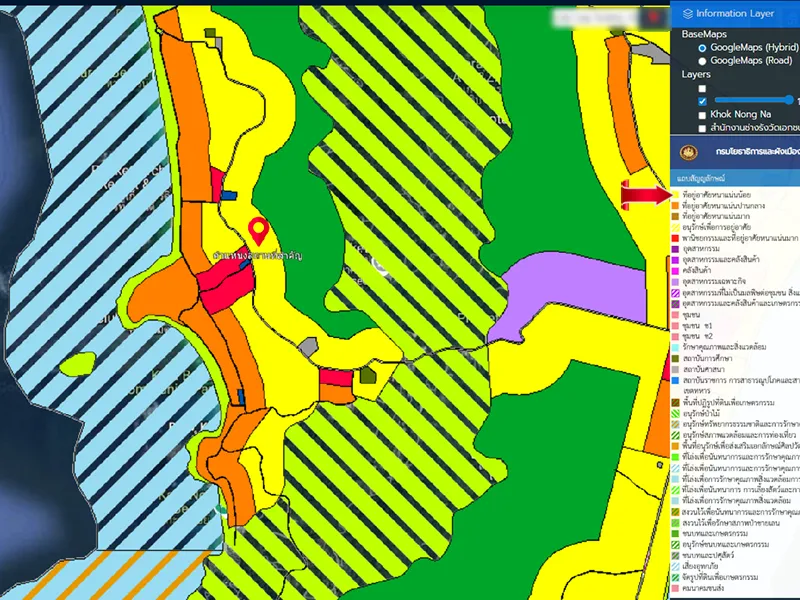This screenshot has height=600, width=800.
Task: Enable the สำนักงานช่างรังวัดเอกชน layer checkbox
Action: [x=702, y=128]
